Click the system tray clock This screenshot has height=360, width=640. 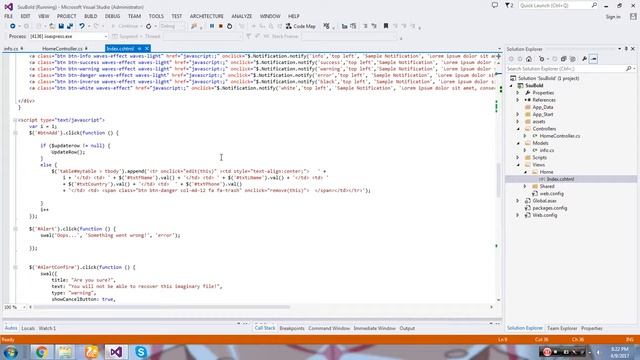click(620, 352)
